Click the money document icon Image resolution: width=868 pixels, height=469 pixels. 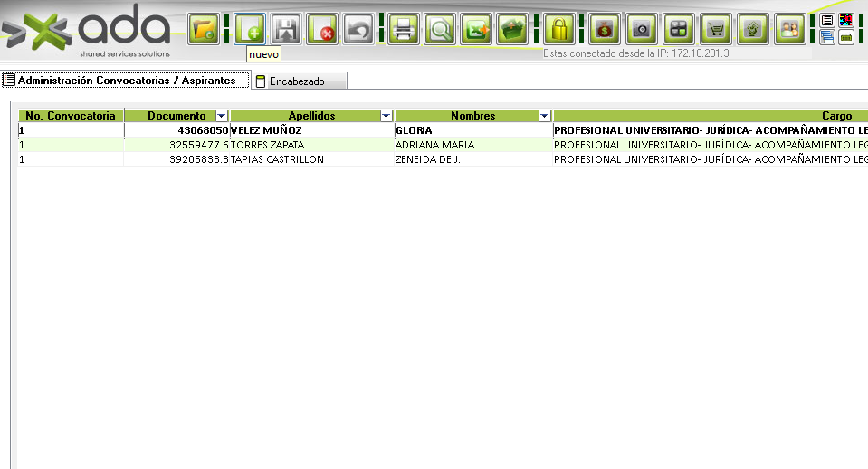752,29
